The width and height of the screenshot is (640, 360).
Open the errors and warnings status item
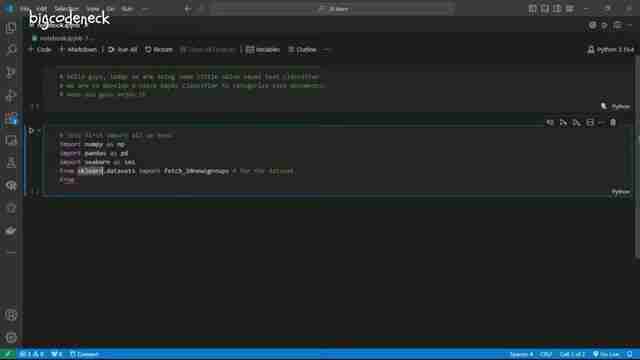(32, 354)
